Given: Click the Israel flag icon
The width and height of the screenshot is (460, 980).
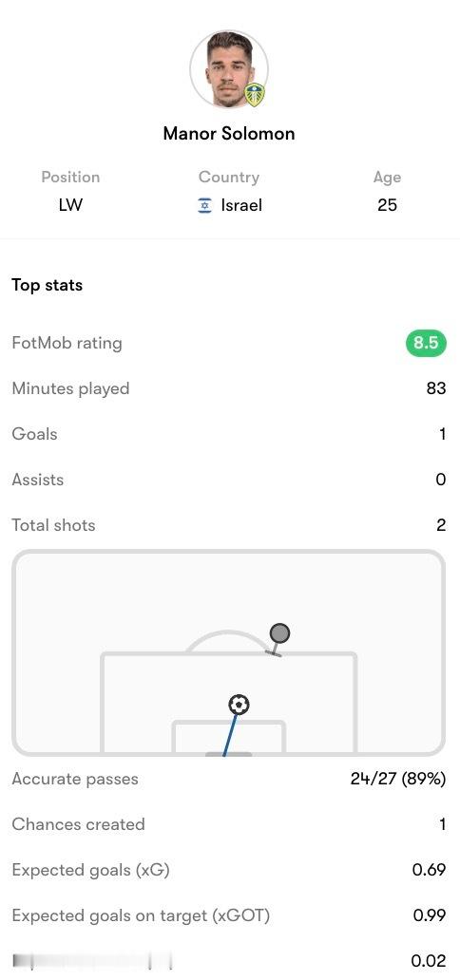Looking at the screenshot, I should (x=204, y=206).
